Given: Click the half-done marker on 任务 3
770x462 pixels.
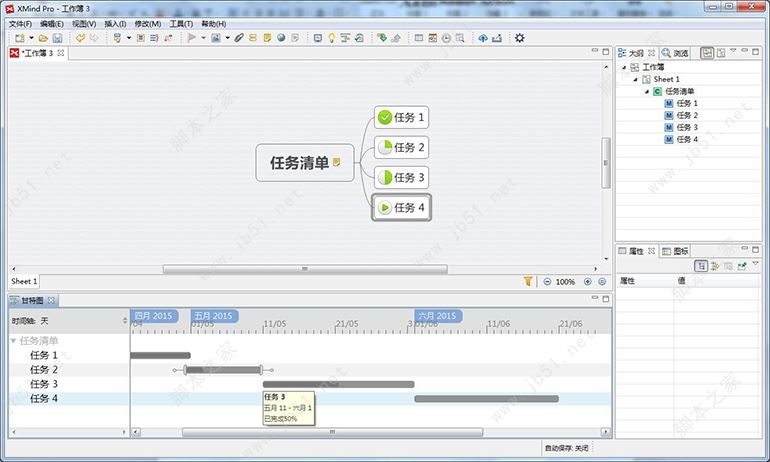Looking at the screenshot, I should click(x=385, y=177).
